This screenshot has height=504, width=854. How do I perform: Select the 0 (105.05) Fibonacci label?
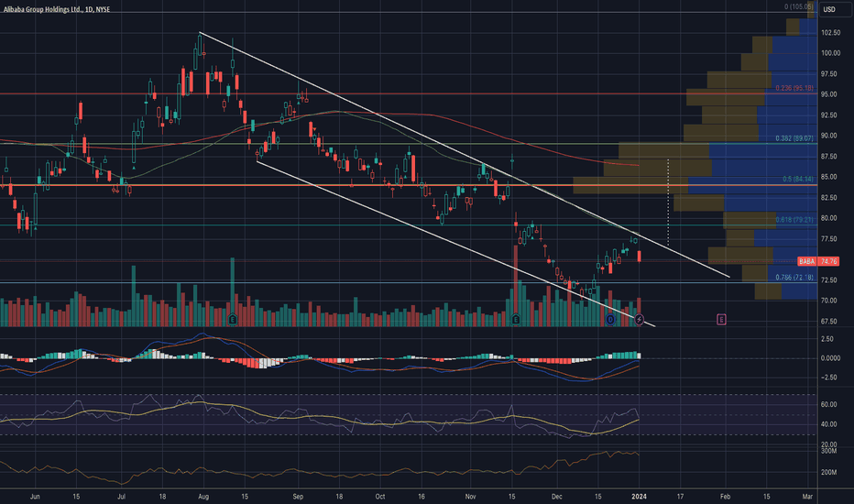[x=798, y=6]
